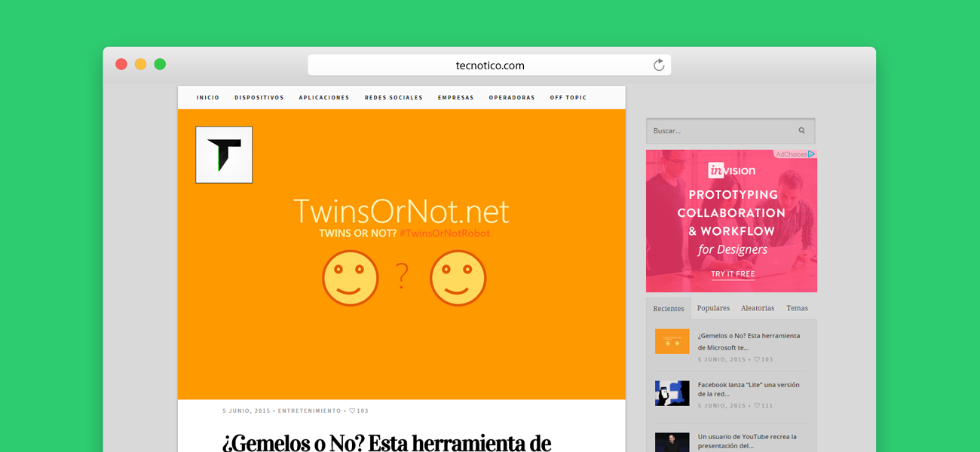Click the heart beside 111 in sidebar

click(x=757, y=405)
